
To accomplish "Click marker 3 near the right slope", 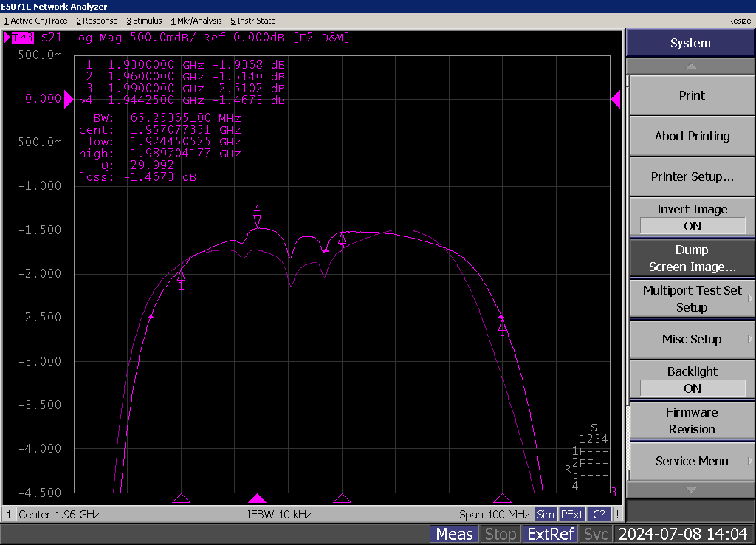I will [502, 325].
